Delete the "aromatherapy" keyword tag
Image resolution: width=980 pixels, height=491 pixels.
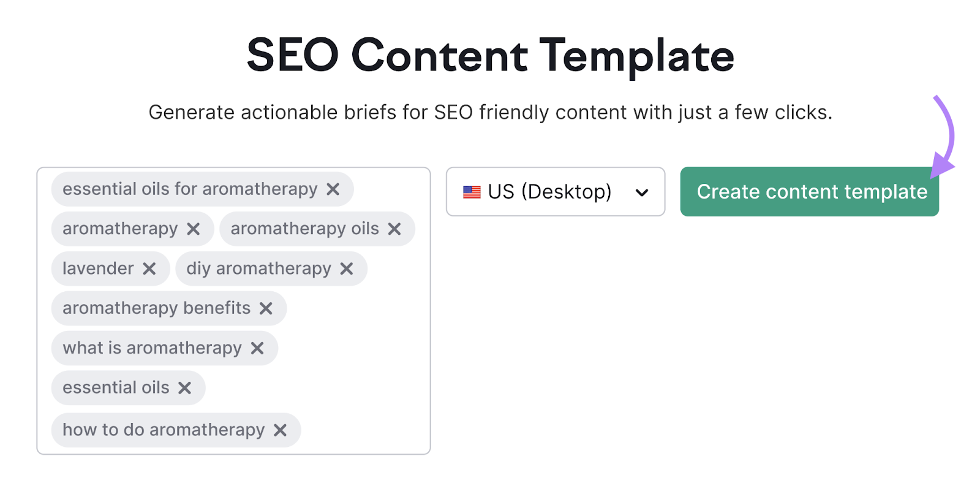point(194,229)
